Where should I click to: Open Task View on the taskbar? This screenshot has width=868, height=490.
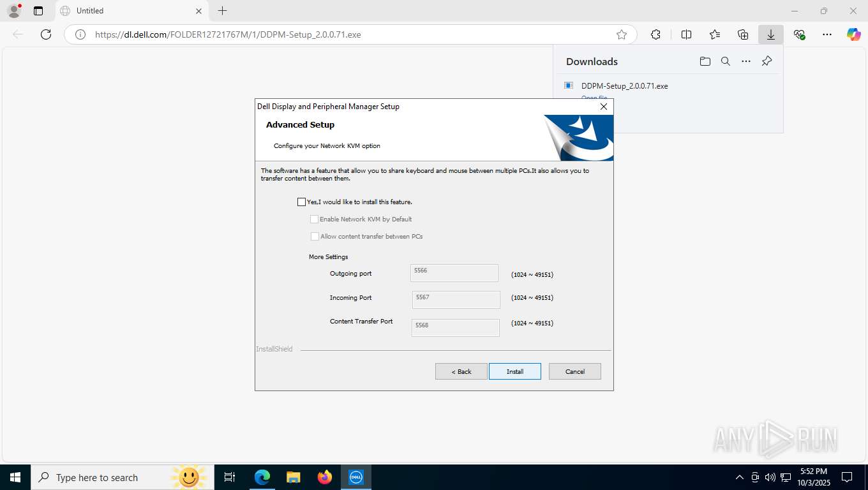pyautogui.click(x=230, y=477)
